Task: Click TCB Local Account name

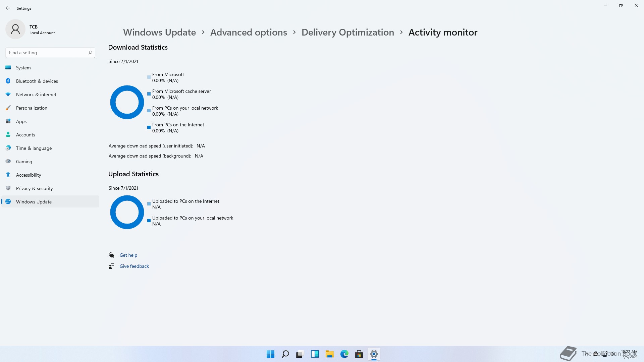Action: pos(42,29)
